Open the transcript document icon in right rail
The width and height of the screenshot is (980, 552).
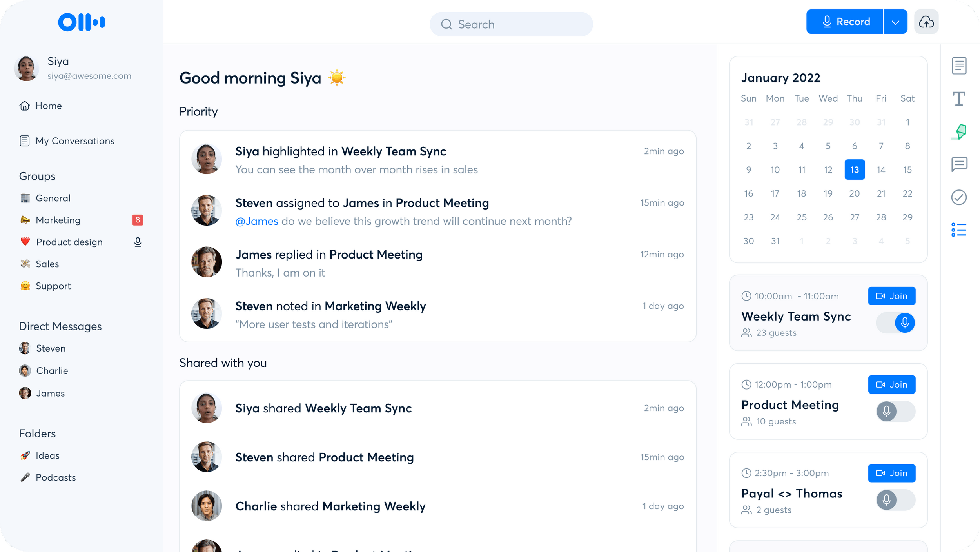click(x=959, y=66)
